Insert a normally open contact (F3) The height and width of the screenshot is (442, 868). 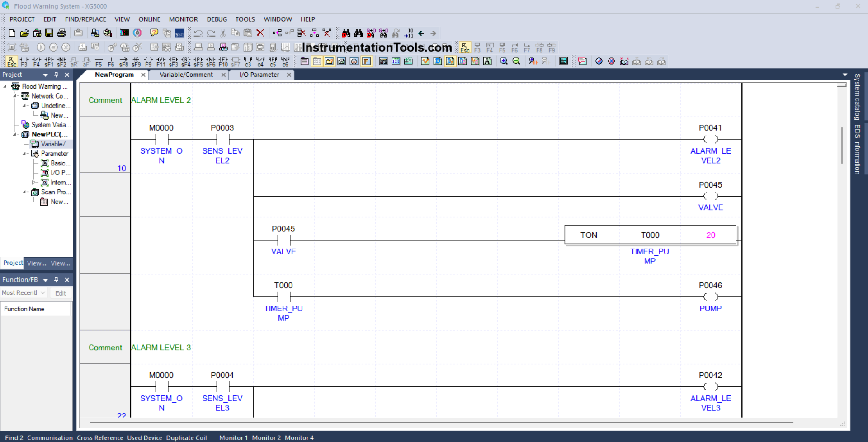coord(24,61)
